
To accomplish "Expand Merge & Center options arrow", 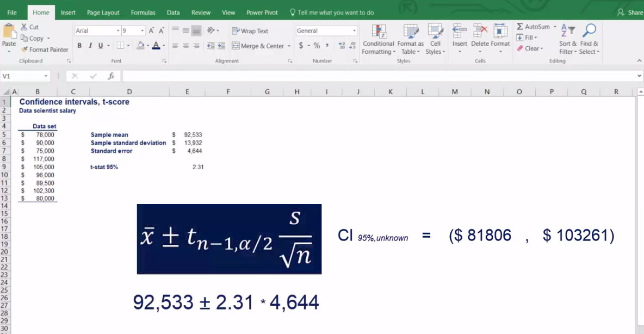I will (289, 46).
